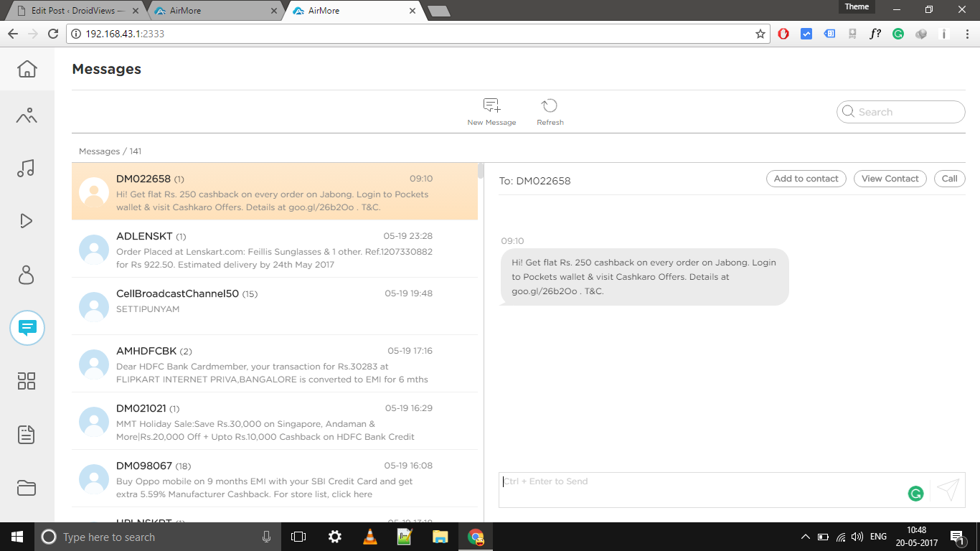Open the Apps section in the sidebar
Image resolution: width=980 pixels, height=551 pixels.
[x=27, y=381]
